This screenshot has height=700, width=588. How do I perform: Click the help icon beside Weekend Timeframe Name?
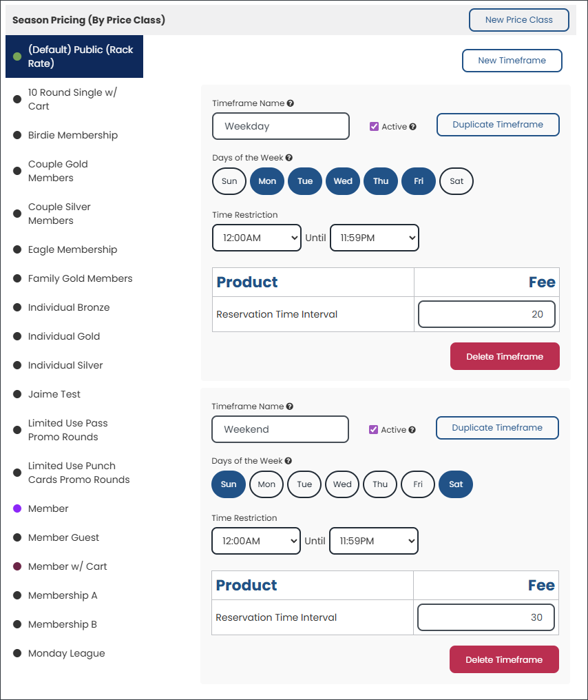tap(290, 406)
